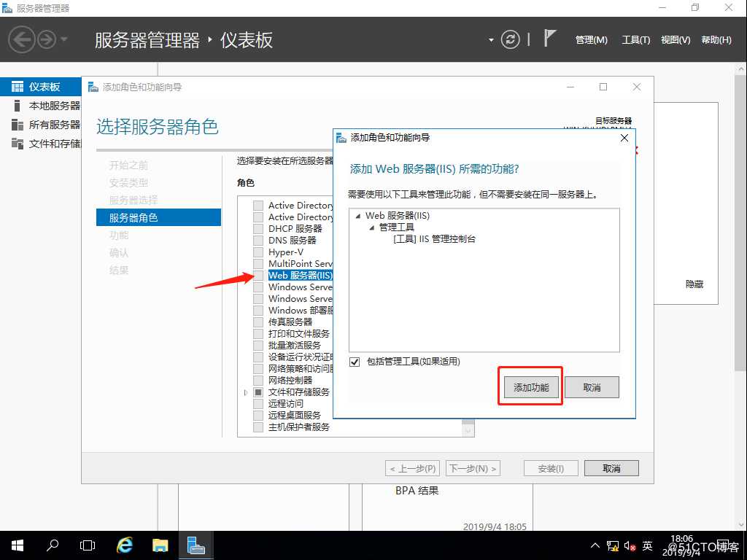Open the taskbar search icon
The image size is (747, 560).
(x=53, y=545)
